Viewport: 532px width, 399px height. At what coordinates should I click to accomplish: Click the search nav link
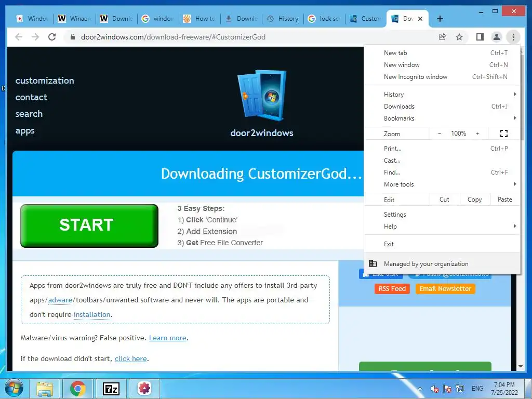(29, 114)
